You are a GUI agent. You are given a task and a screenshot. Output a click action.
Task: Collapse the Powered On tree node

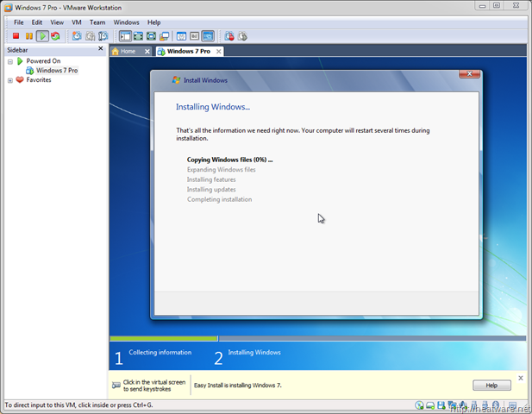click(9, 61)
